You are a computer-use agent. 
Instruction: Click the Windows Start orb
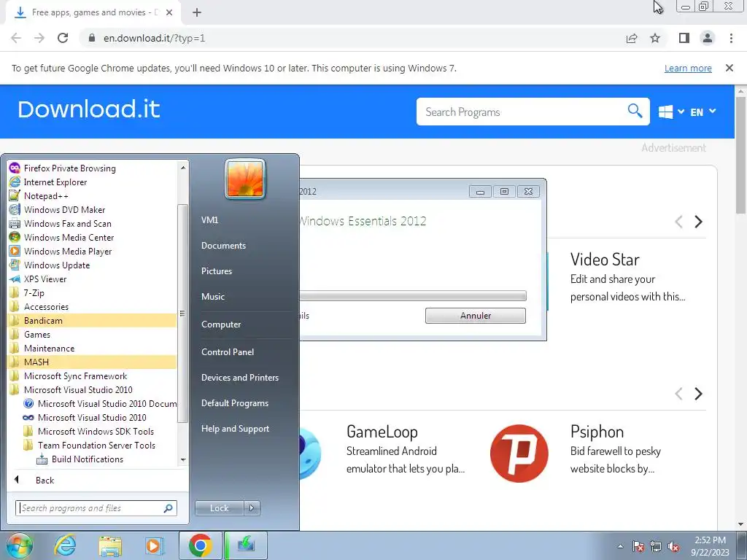(x=19, y=545)
